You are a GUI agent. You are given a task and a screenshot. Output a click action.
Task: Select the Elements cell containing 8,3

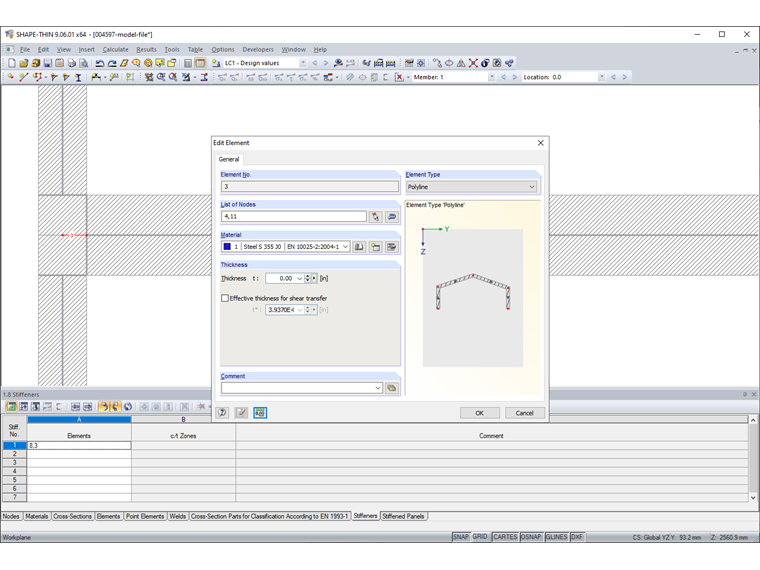coord(79,445)
